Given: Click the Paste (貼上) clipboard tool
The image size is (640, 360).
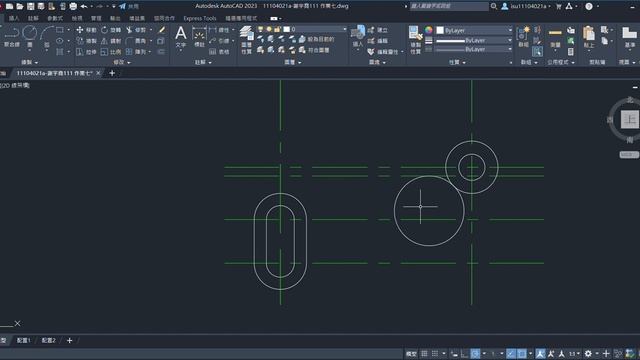Looking at the screenshot, I should [x=589, y=37].
